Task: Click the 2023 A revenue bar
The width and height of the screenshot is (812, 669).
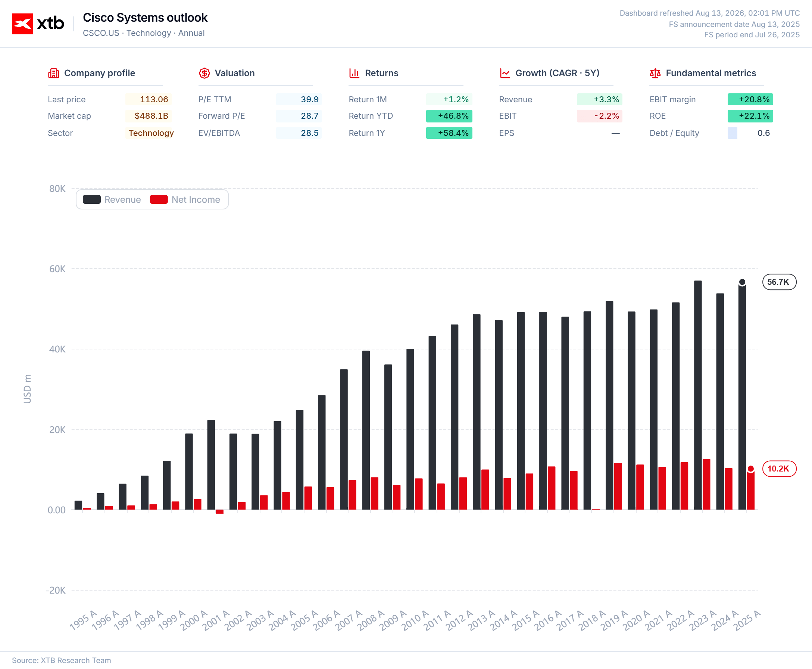Action: point(698,395)
